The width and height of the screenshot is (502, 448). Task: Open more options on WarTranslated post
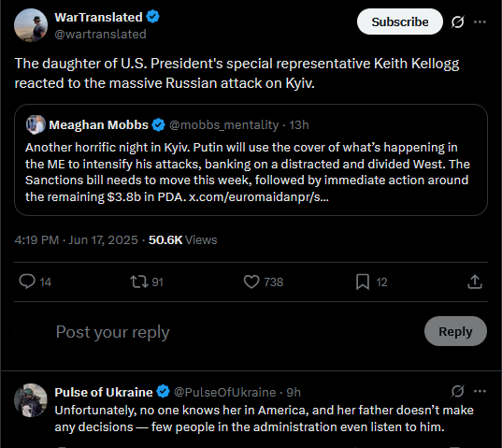pos(480,22)
